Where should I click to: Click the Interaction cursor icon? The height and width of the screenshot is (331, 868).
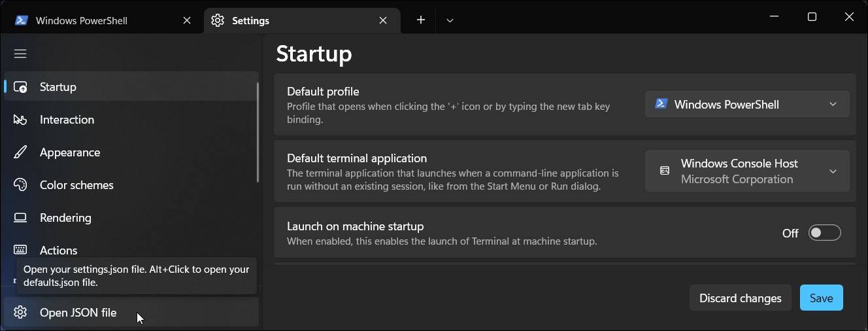20,120
